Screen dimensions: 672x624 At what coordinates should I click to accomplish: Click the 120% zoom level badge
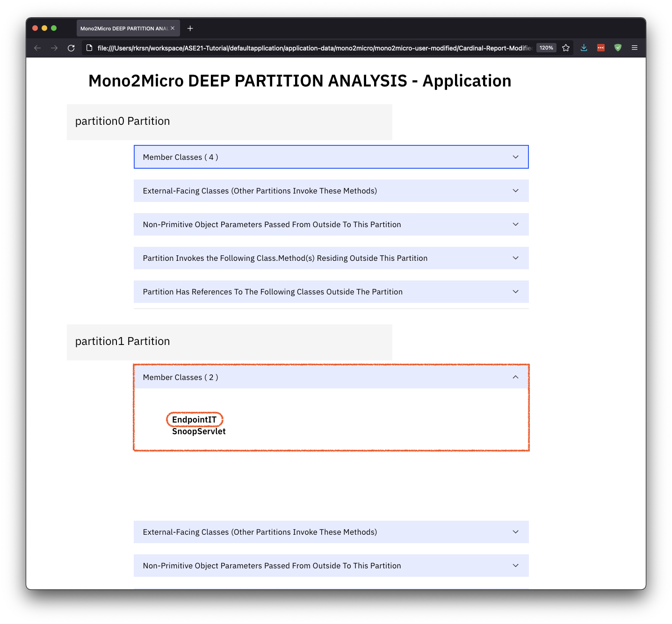pyautogui.click(x=546, y=47)
